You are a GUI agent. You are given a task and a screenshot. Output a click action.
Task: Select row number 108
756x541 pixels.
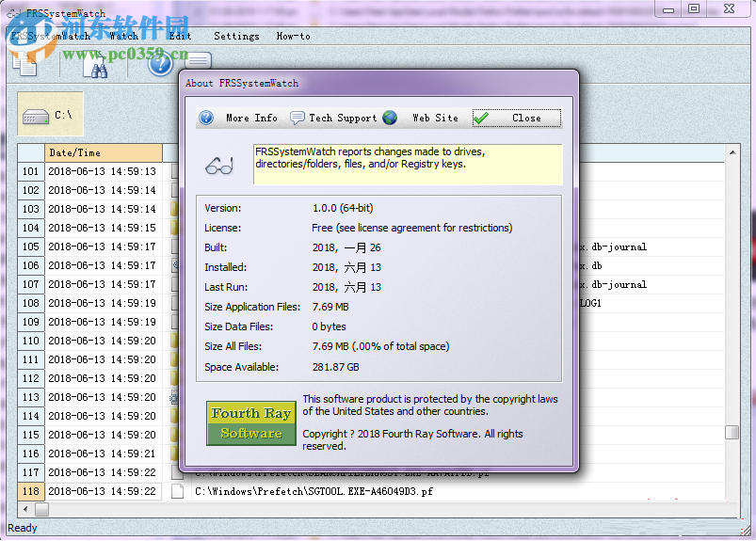coord(31,303)
